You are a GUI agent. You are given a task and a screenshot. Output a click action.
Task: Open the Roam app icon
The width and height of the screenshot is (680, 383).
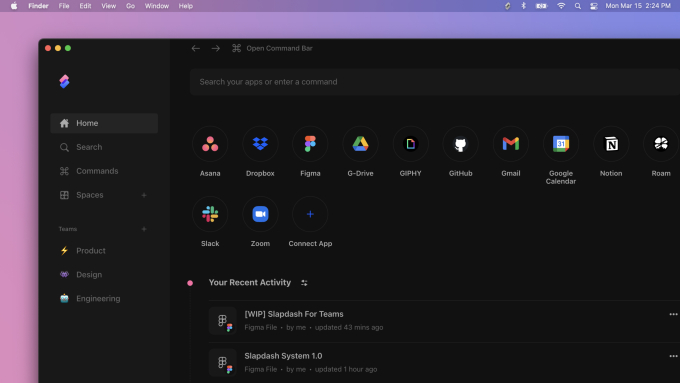[x=661, y=144]
